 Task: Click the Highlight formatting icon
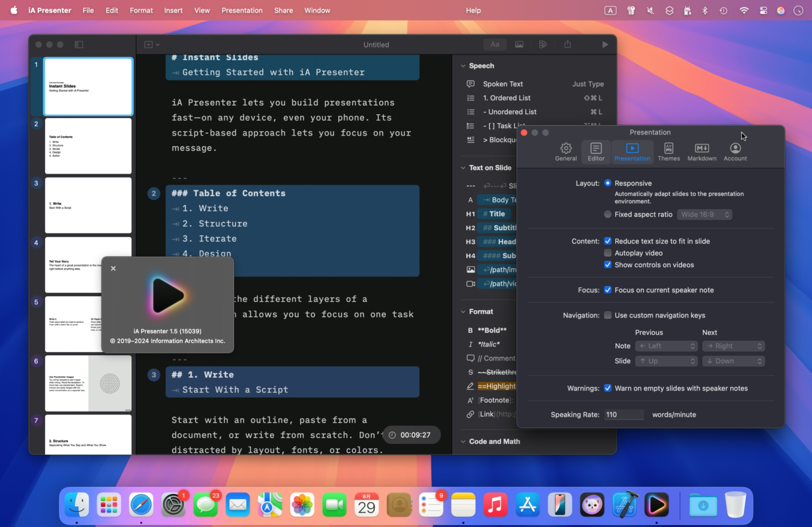470,386
